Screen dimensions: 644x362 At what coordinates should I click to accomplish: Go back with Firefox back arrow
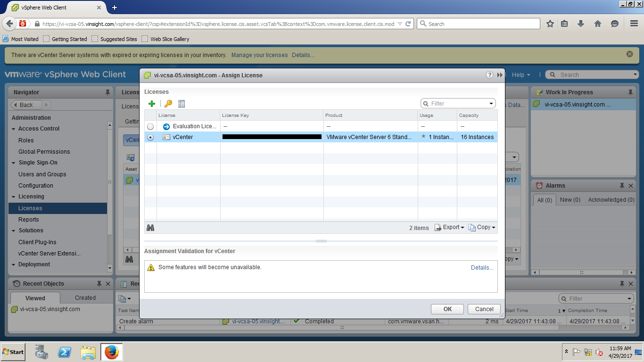tap(9, 24)
